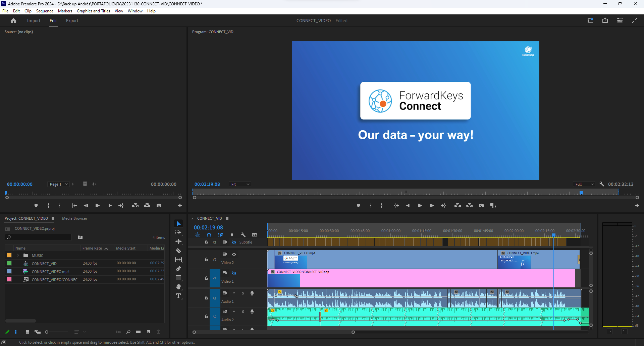
Task: Open Source panel menu
Action: pyautogui.click(x=38, y=32)
